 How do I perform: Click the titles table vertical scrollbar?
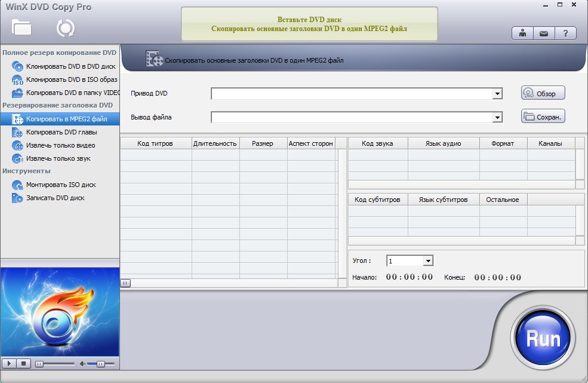coord(343,214)
